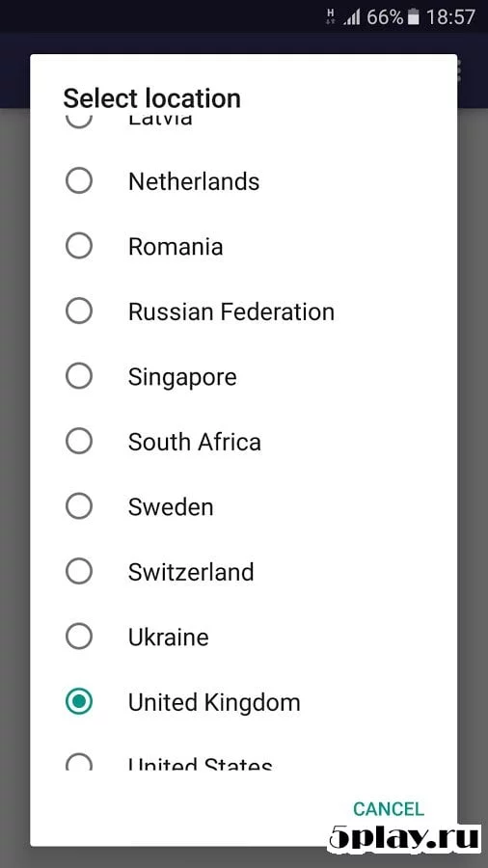Image resolution: width=488 pixels, height=868 pixels.
Task: Tap the Netherlands text label
Action: point(194,181)
